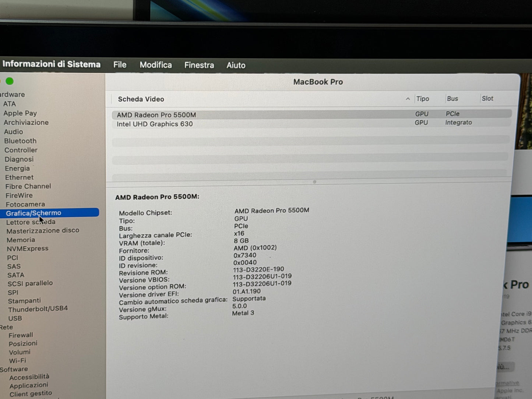Click the ID dispositivo value 0x7340
Screen dimensions: 532x399
(245, 255)
